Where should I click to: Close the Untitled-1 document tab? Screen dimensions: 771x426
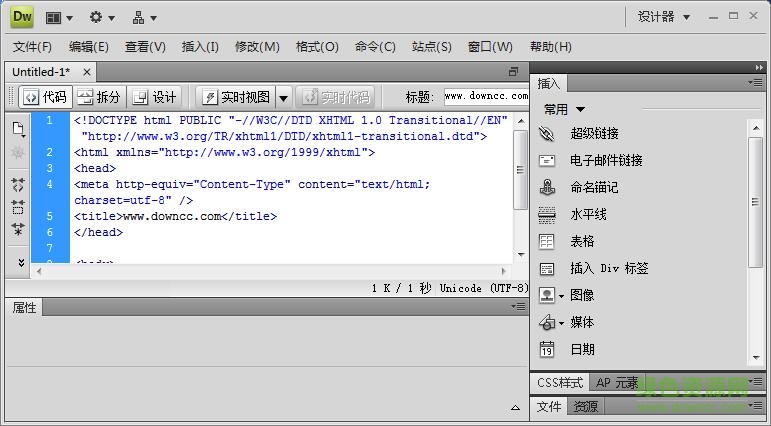coord(87,72)
